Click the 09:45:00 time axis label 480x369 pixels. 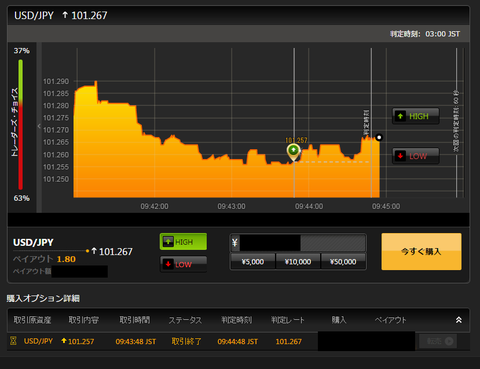[x=386, y=206]
